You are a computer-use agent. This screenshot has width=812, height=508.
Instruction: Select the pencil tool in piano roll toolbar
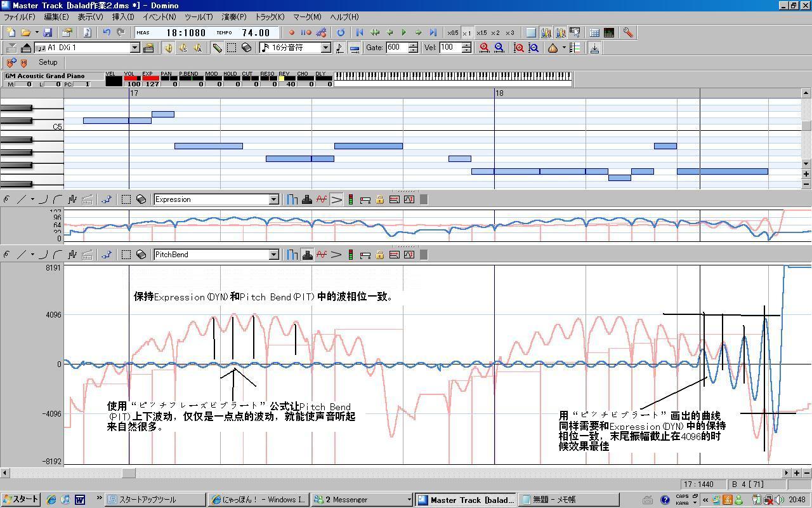coord(217,48)
